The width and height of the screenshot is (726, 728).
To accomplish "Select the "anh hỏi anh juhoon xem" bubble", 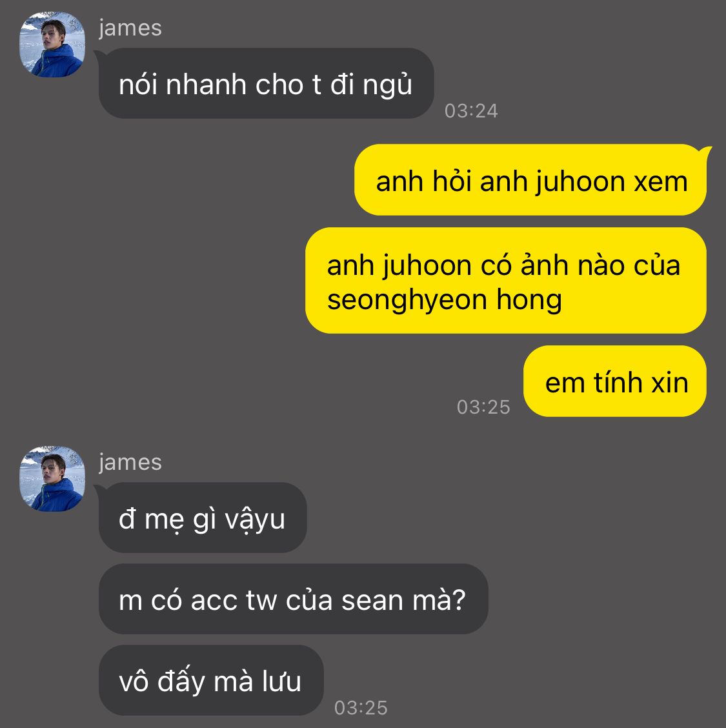I will pyautogui.click(x=530, y=180).
